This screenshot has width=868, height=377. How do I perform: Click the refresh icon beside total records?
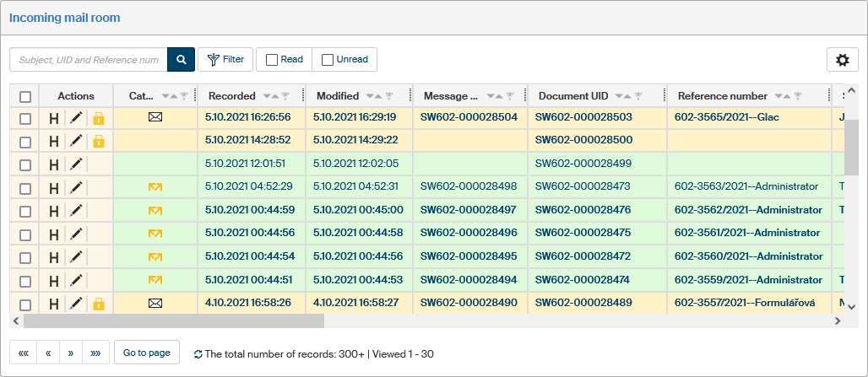click(198, 354)
